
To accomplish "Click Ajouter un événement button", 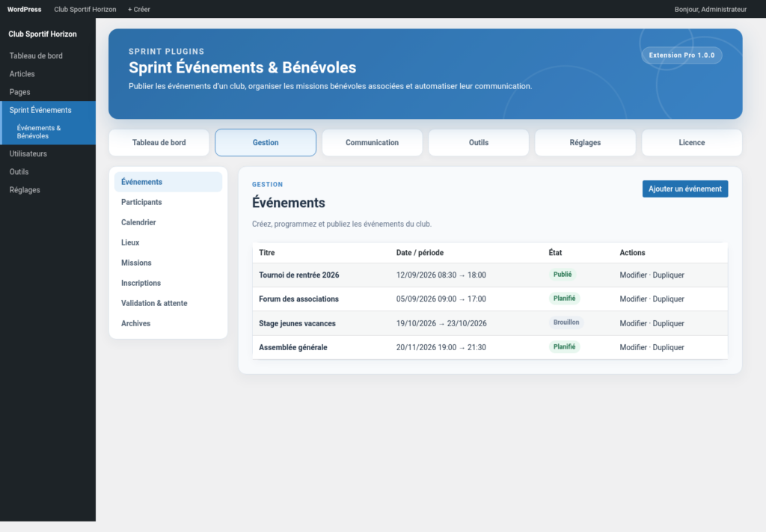I will click(x=685, y=189).
